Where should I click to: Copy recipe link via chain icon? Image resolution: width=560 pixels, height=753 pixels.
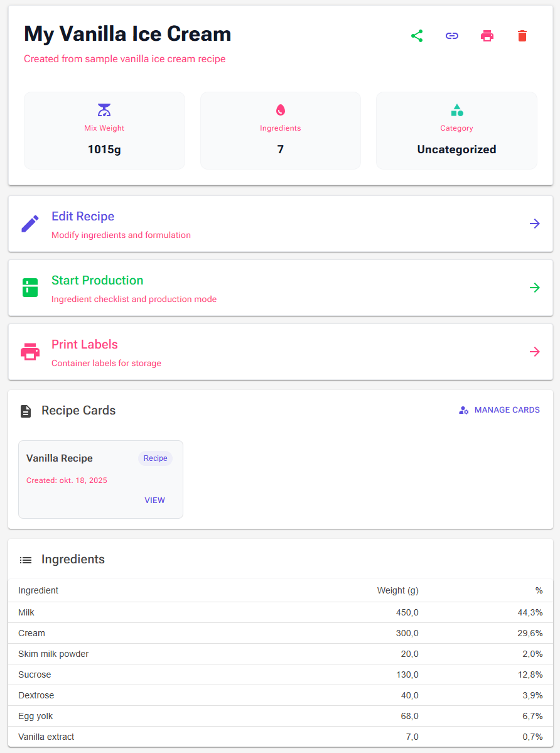(x=451, y=36)
